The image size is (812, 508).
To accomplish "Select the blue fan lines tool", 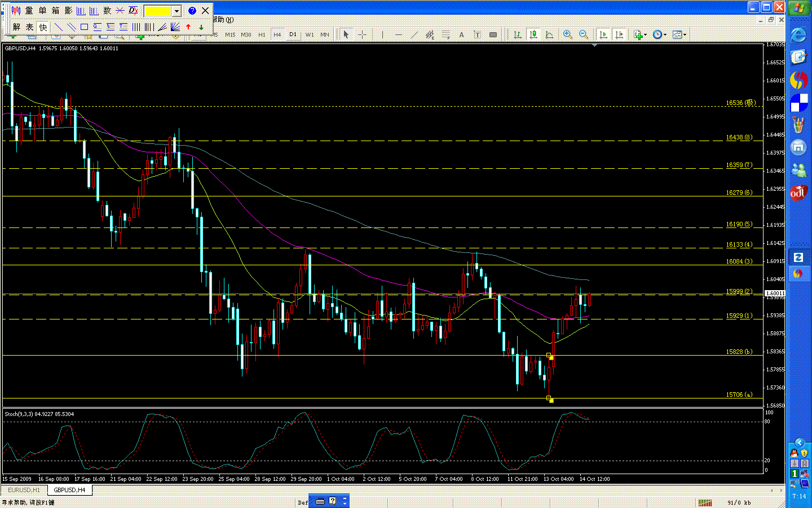I will [x=175, y=27].
